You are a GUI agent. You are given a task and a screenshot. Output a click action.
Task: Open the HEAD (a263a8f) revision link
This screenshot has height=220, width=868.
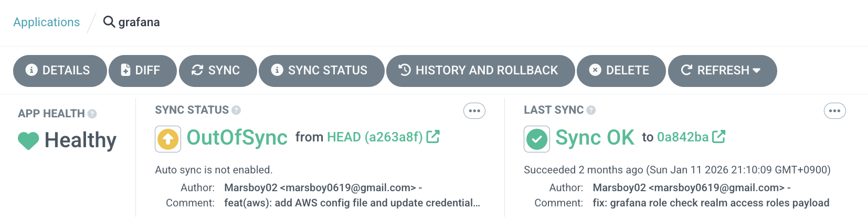point(375,137)
